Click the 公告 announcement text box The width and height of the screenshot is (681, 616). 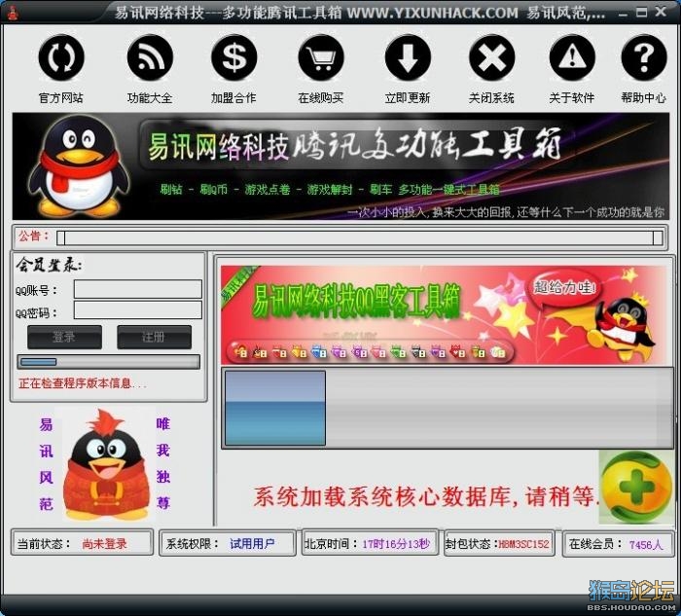[x=360, y=238]
